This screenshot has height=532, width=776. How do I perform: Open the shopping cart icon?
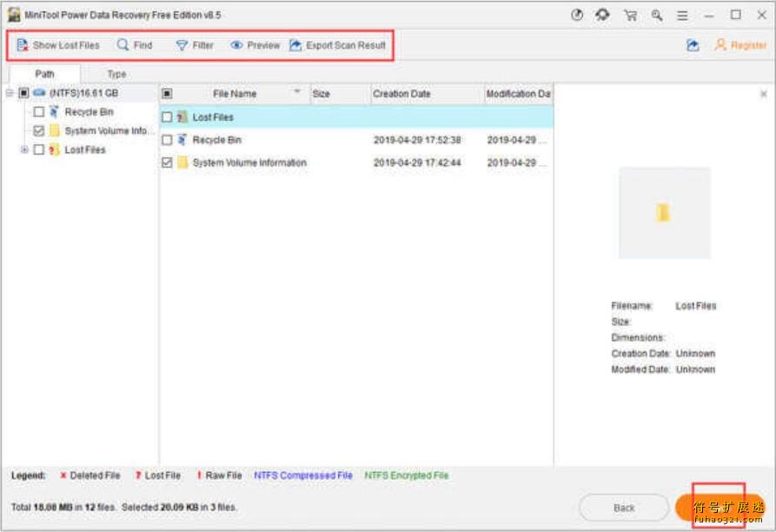click(630, 15)
